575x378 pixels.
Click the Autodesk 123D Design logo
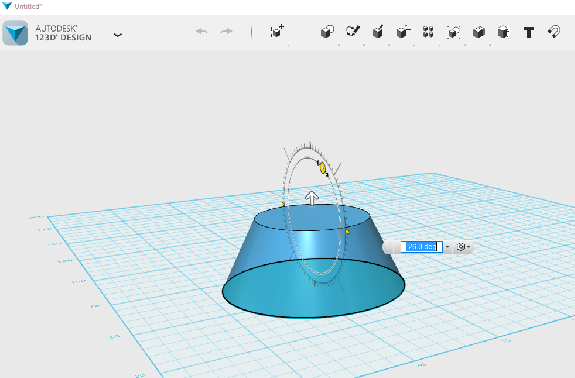tap(15, 33)
